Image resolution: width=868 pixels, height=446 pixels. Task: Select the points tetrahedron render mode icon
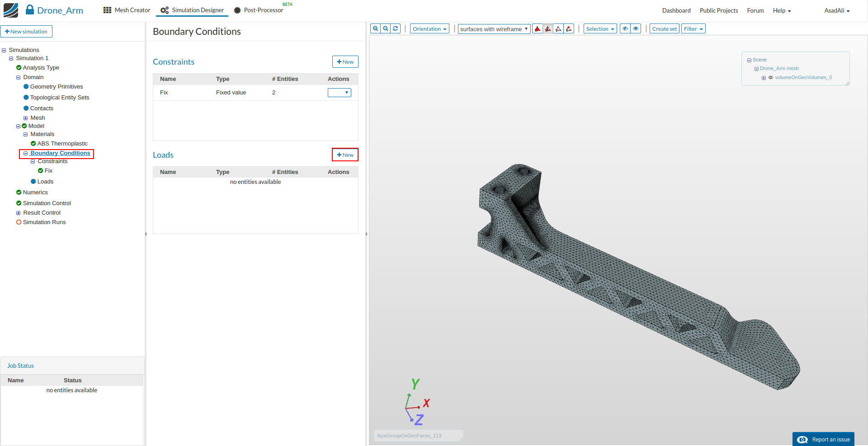click(x=569, y=29)
